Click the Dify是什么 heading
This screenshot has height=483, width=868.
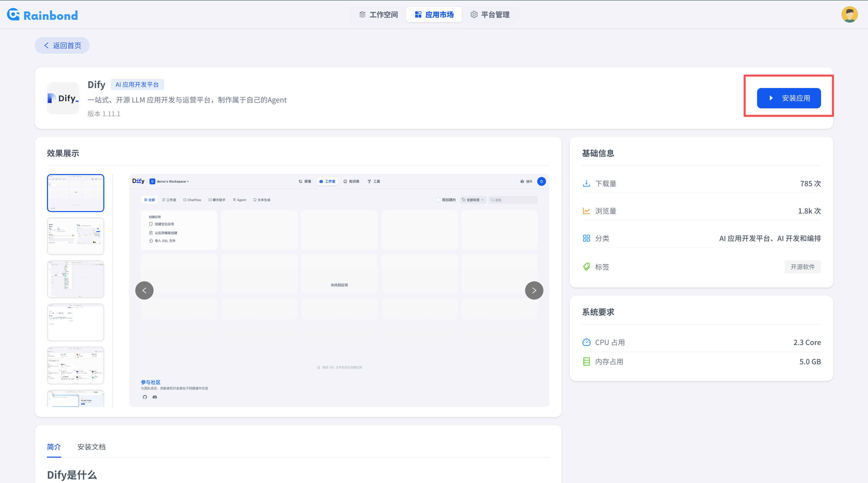pos(72,475)
